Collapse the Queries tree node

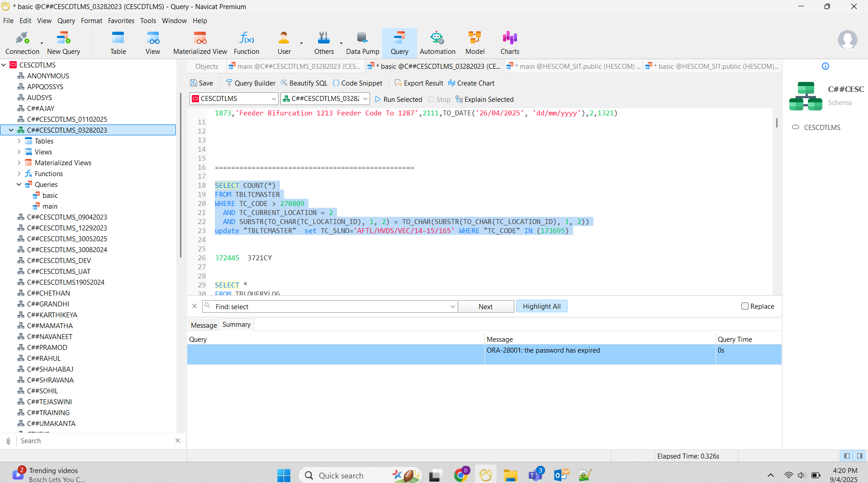click(x=19, y=185)
